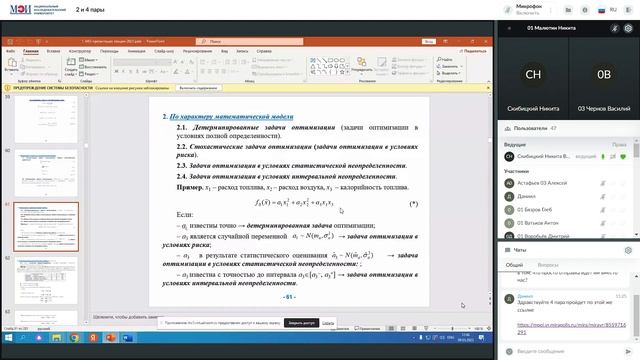Click the taskbar notification center icon
This screenshot has height=360, width=640.
click(482, 338)
